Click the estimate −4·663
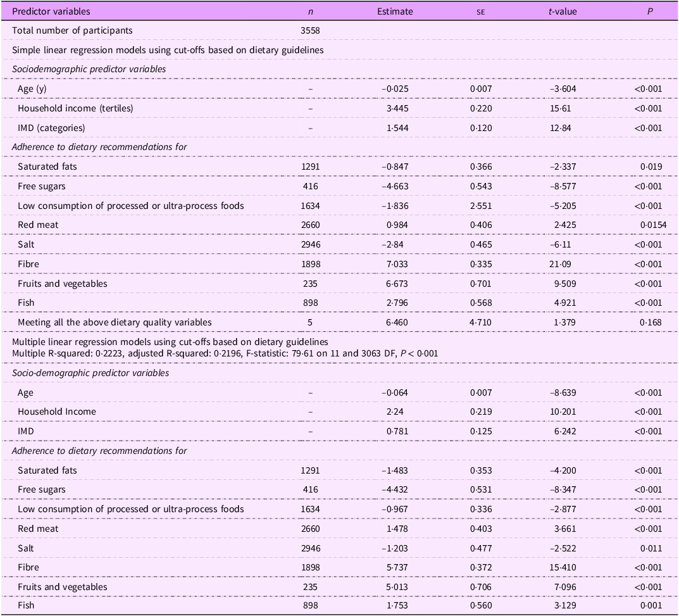 (x=395, y=186)
